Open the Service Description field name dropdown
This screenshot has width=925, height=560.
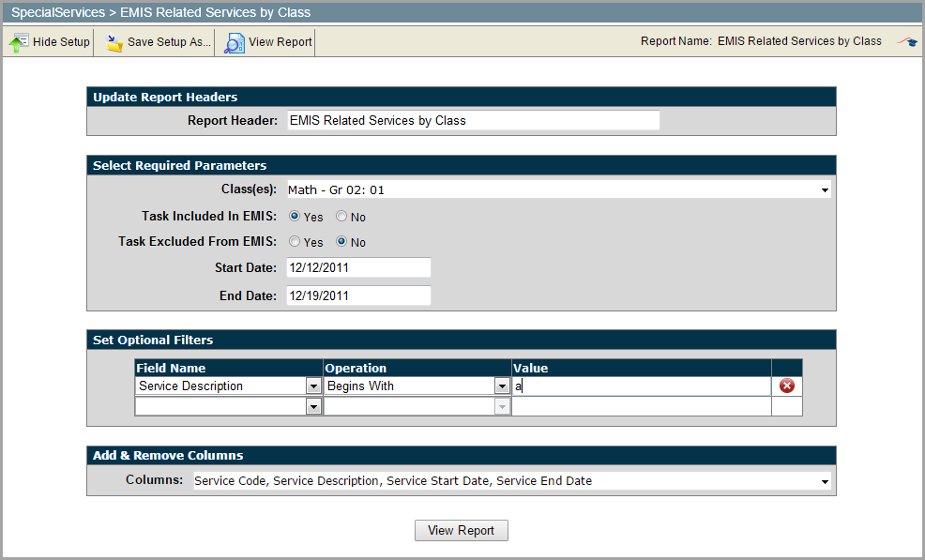click(x=313, y=386)
